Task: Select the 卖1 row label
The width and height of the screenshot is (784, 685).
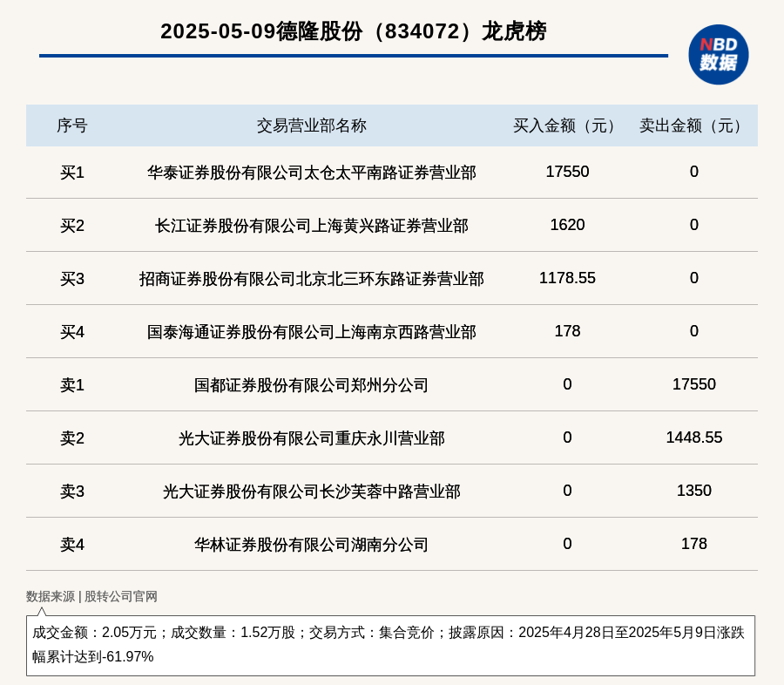Action: tap(72, 385)
